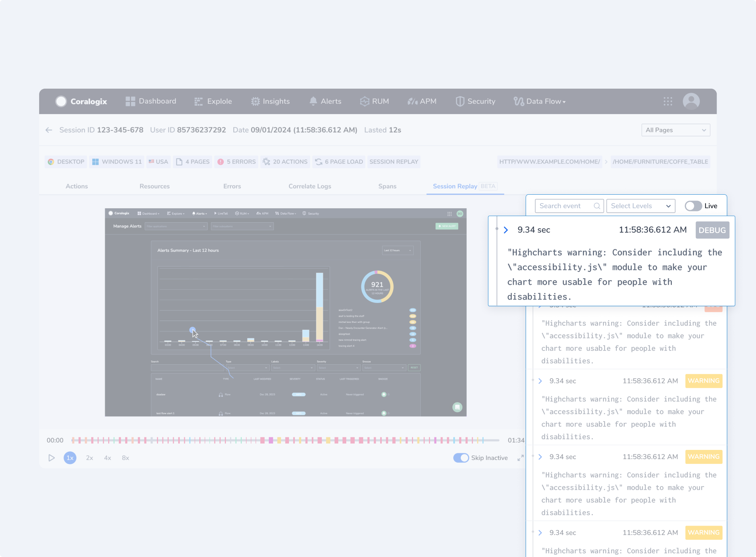Image resolution: width=756 pixels, height=557 pixels.
Task: Select 4x playback speed
Action: (x=108, y=458)
